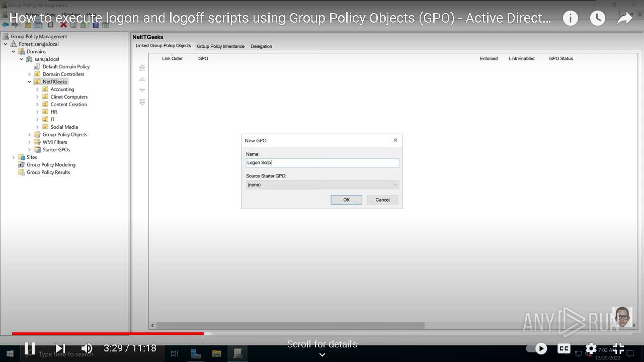This screenshot has width=644, height=362.
Task: Collapse the Forest: sanuja.local node
Action: point(6,44)
